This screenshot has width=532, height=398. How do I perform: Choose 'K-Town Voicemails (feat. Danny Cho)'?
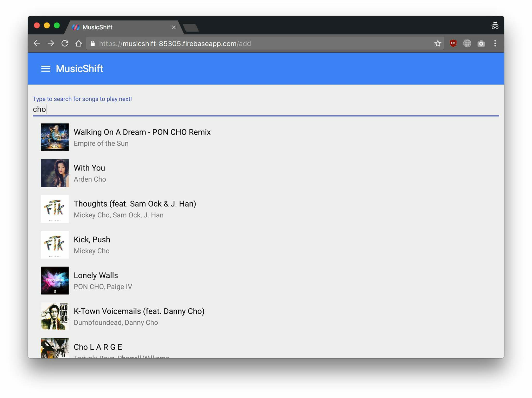(139, 311)
